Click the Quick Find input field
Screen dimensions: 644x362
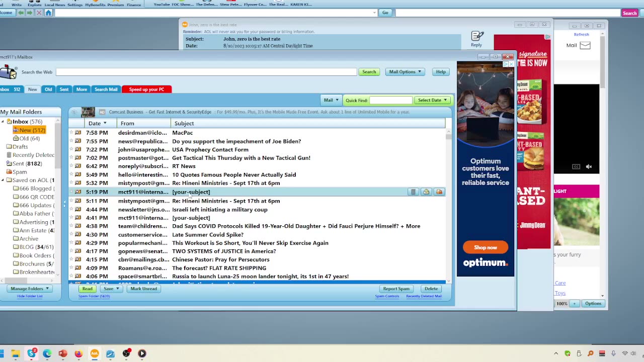coord(391,100)
